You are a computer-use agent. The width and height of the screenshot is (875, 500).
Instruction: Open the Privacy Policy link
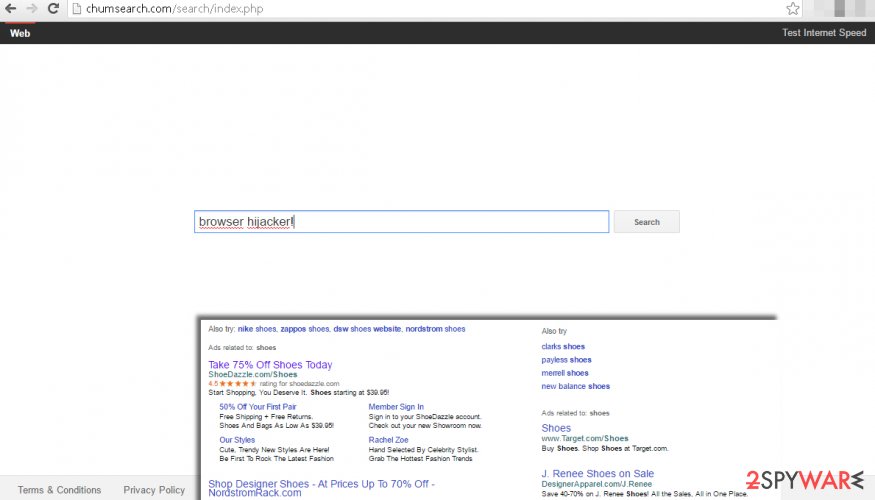pyautogui.click(x=154, y=490)
